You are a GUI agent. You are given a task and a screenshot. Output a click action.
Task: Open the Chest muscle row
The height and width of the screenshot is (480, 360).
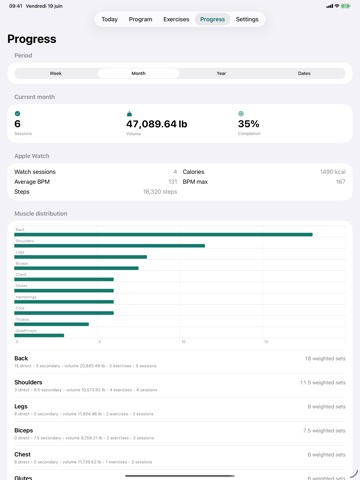point(180,458)
